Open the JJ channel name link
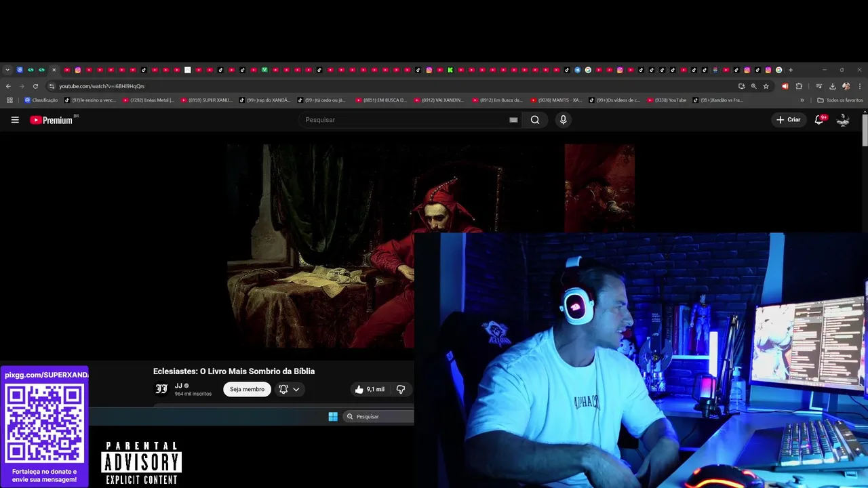 178,386
